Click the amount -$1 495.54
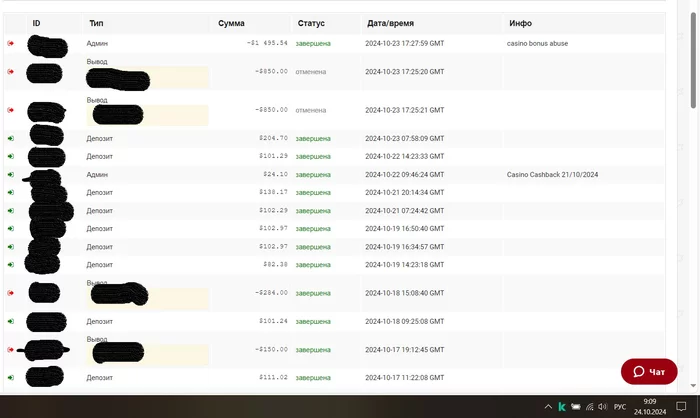 pyautogui.click(x=267, y=43)
